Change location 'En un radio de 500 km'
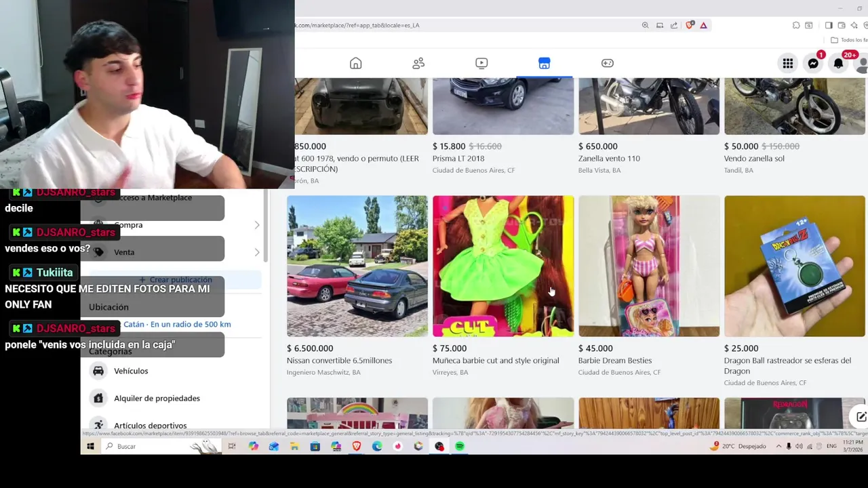 pos(177,325)
